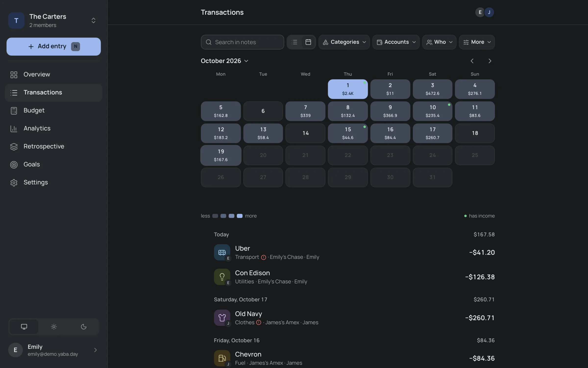Open the Settings page
This screenshot has height=368, width=588.
point(53,183)
